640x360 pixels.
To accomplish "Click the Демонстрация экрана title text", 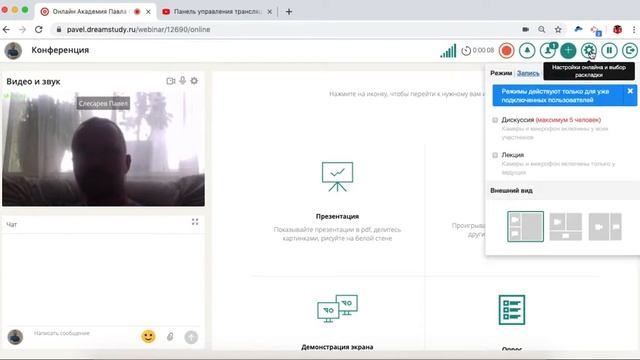I will pyautogui.click(x=337, y=347).
